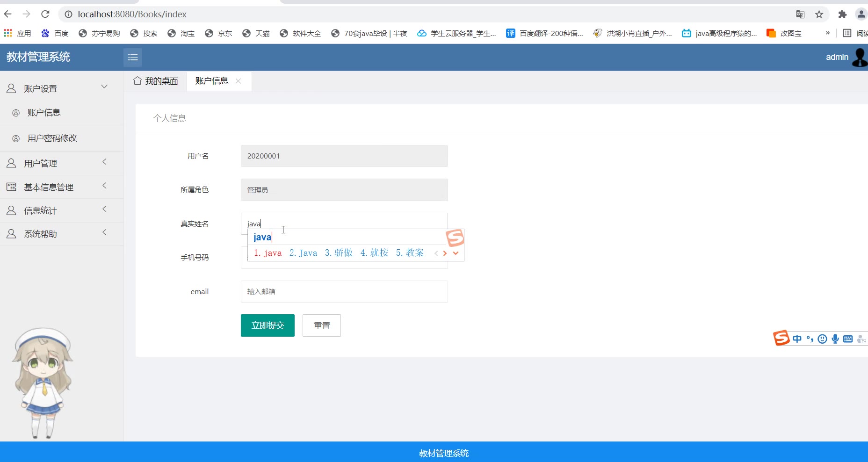This screenshot has height=462, width=868.
Task: Open 用户密码修改 in the sidebar
Action: tap(52, 138)
